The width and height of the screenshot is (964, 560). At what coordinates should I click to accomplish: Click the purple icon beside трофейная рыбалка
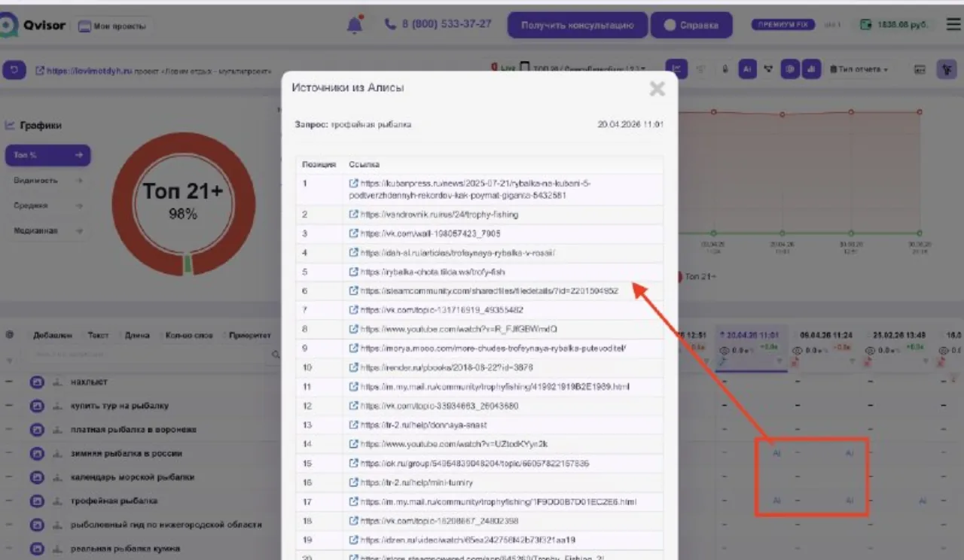point(37,501)
